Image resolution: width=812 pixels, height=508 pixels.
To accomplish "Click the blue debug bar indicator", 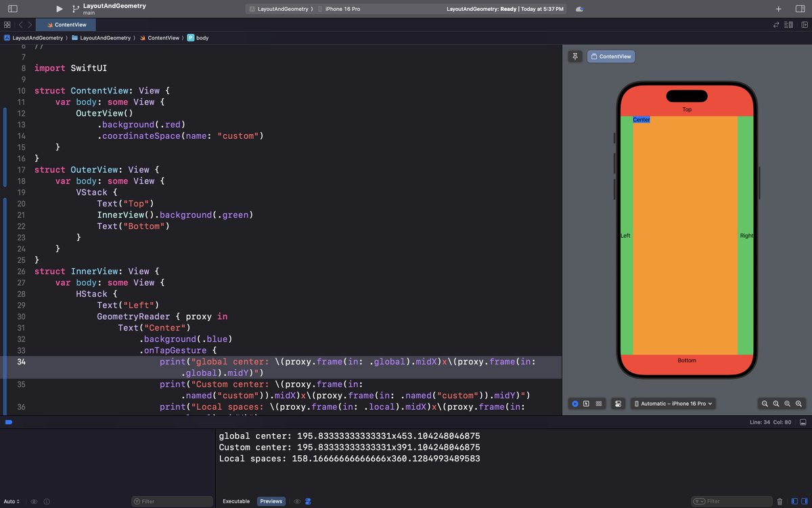I will click(x=8, y=422).
